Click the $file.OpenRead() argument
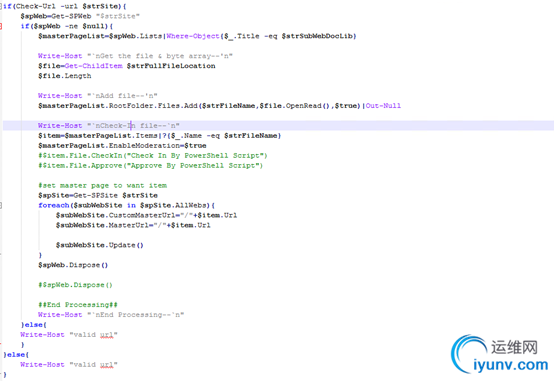Image resolution: width=554 pixels, height=381 pixels. click(295, 106)
